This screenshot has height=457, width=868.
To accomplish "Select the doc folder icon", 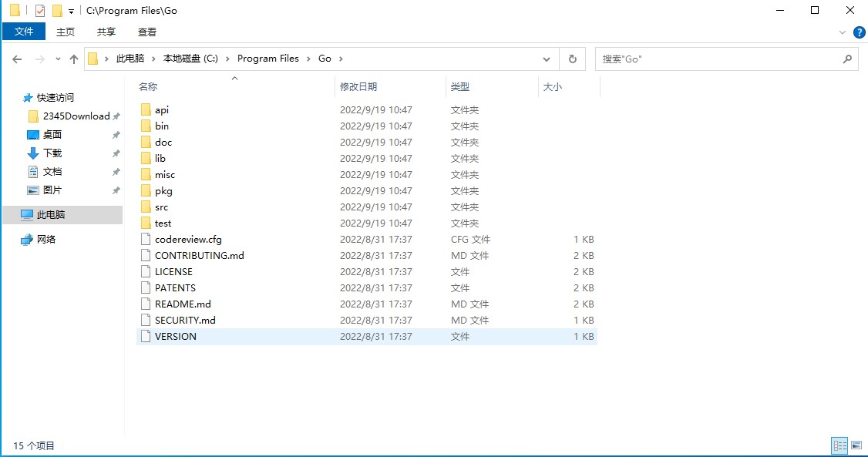I will pos(146,143).
